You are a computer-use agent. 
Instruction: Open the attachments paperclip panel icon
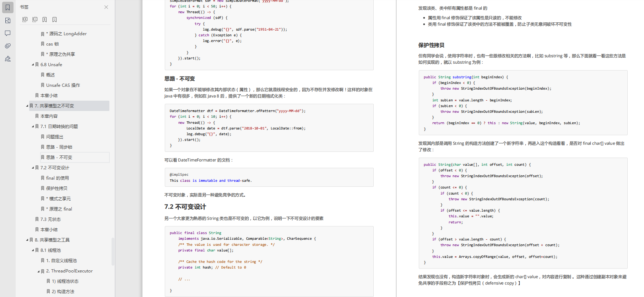click(7, 46)
